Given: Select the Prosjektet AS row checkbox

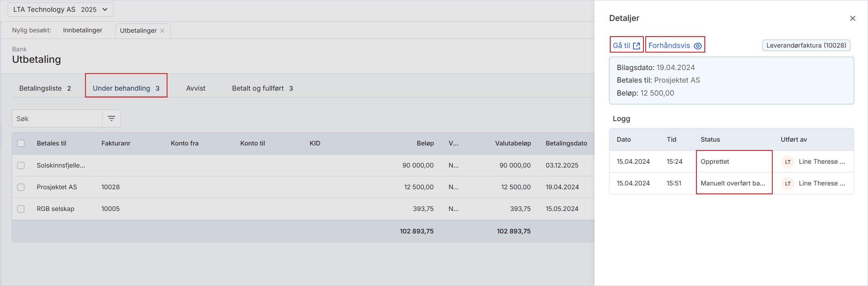Looking at the screenshot, I should pos(21,187).
